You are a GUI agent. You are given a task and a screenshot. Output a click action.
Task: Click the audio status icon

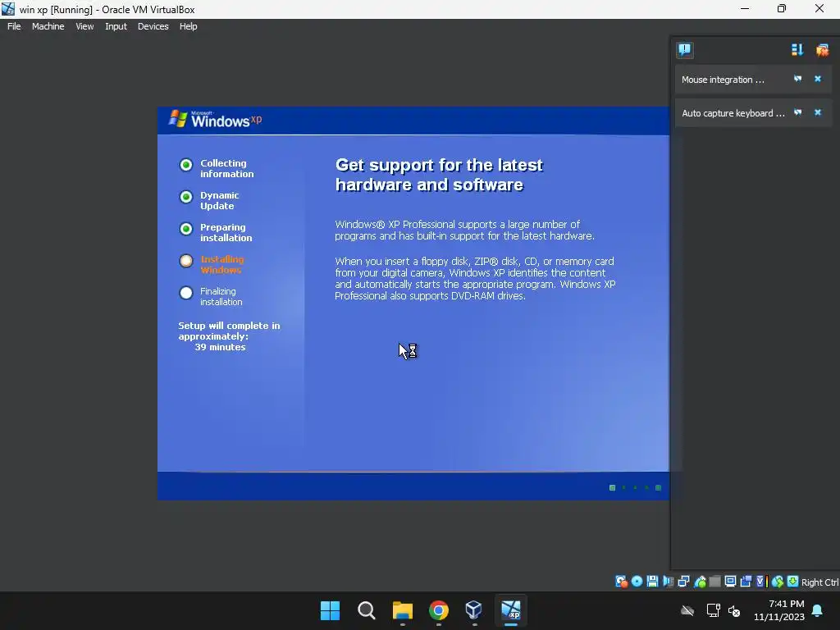coord(668,582)
